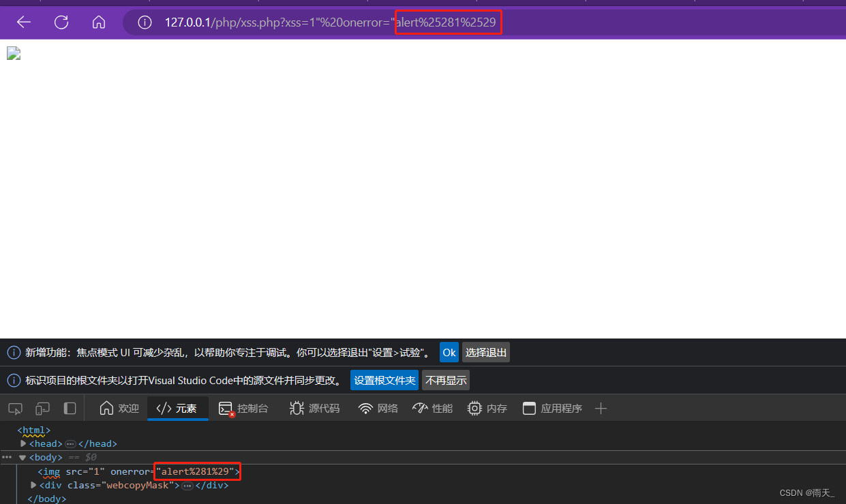
Task: Expand the webcopyMask div node
Action: [33, 484]
